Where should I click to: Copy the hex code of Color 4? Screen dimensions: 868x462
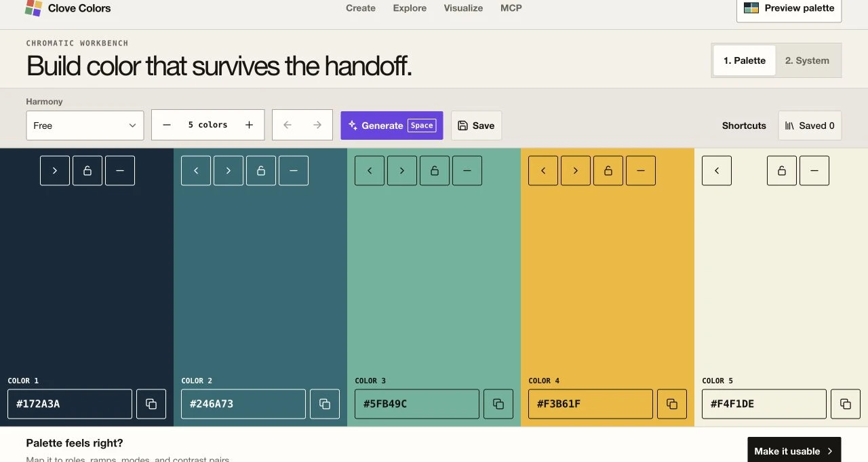[x=672, y=404]
